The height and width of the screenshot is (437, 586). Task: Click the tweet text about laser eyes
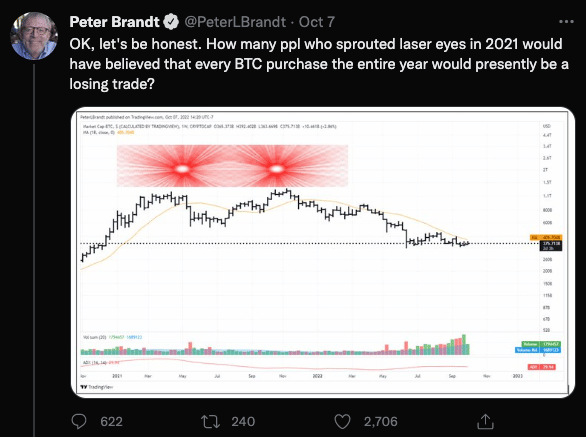(x=319, y=64)
